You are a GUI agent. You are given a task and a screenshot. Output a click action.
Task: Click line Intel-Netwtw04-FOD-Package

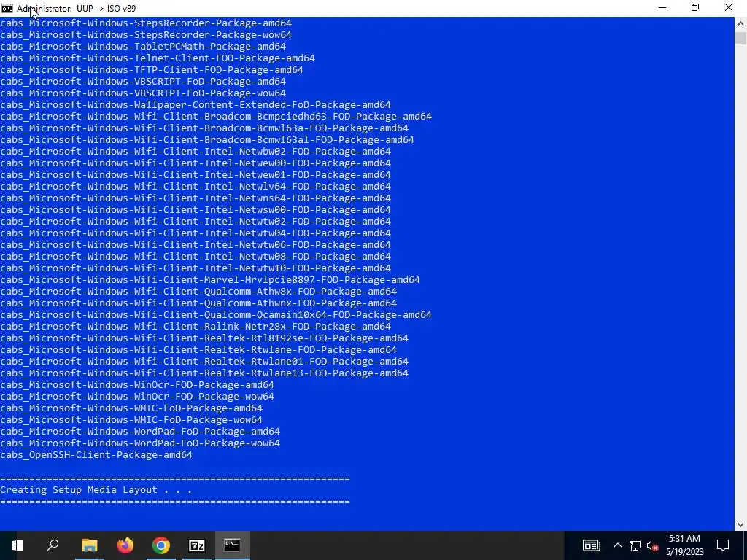pyautogui.click(x=196, y=233)
